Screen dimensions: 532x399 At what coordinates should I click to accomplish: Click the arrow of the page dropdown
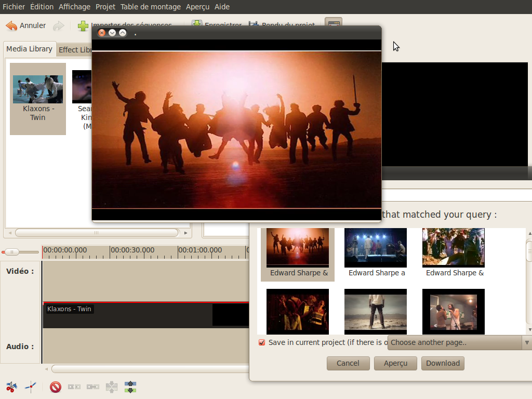[x=527, y=343]
